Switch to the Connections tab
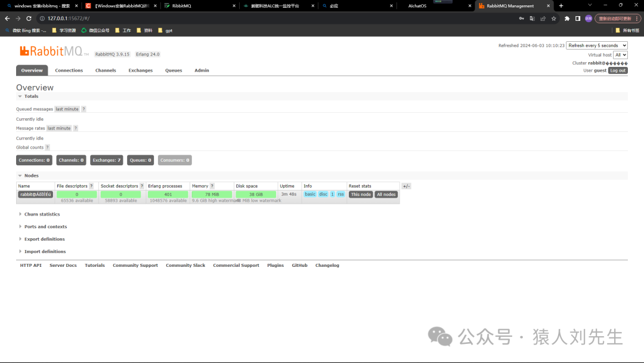The width and height of the screenshot is (644, 363). 69,70
